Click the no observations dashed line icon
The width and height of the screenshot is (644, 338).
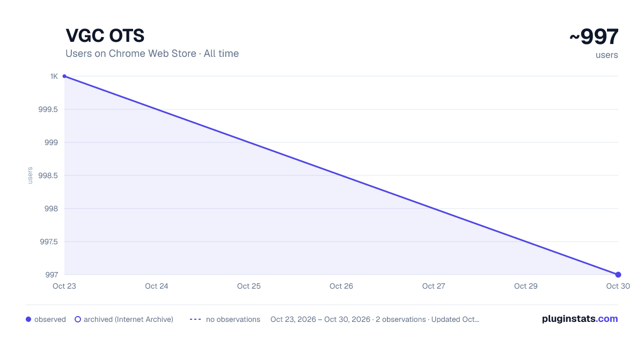[195, 319]
